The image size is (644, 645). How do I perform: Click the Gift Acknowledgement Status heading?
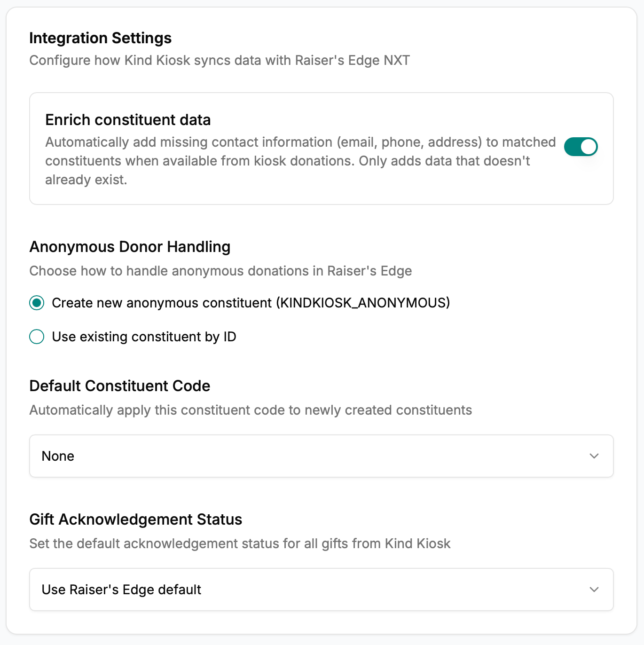coord(135,519)
